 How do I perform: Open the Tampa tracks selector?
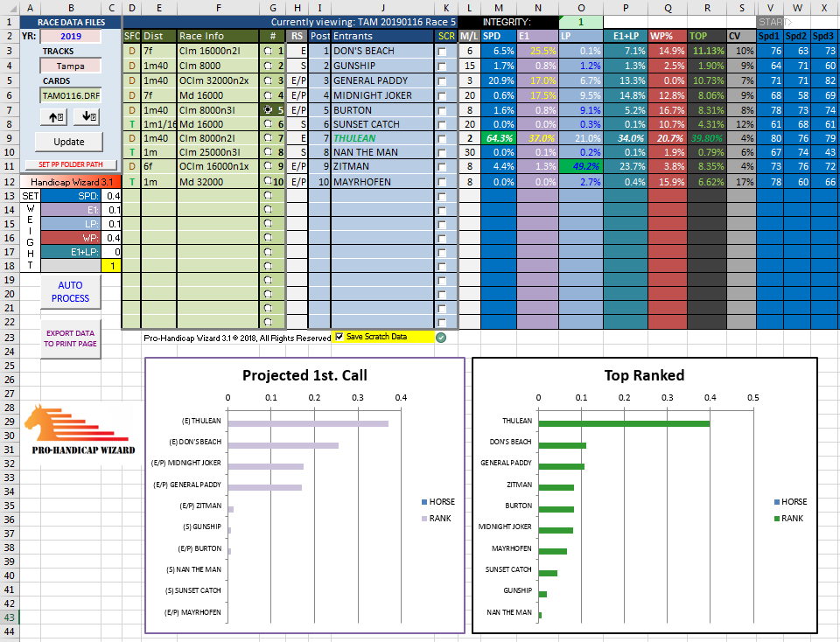(x=70, y=66)
